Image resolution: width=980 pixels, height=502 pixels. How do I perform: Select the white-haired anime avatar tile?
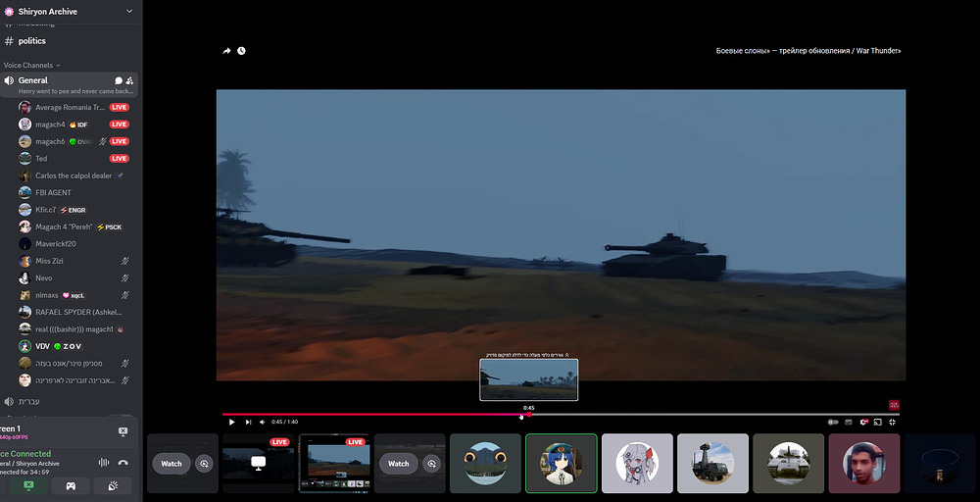[637, 463]
